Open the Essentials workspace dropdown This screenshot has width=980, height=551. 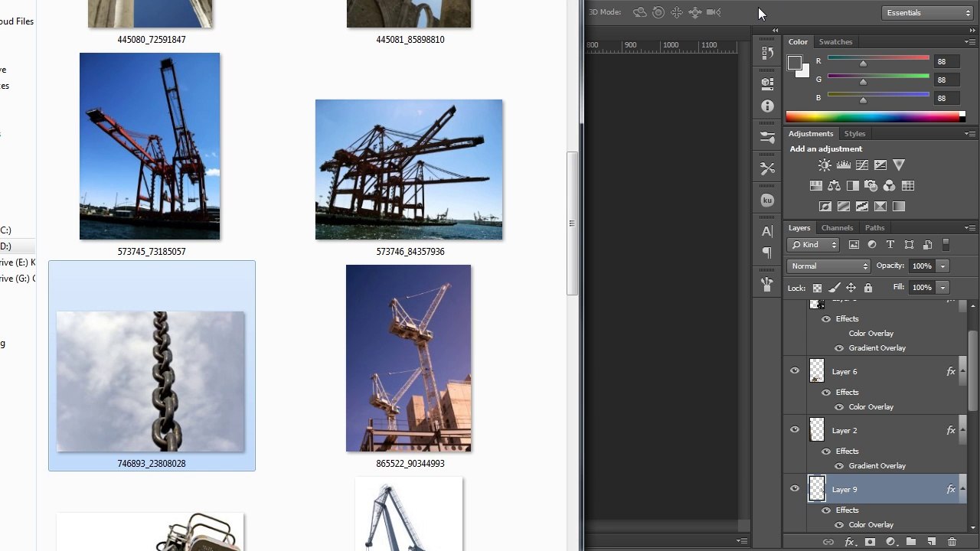pos(927,13)
